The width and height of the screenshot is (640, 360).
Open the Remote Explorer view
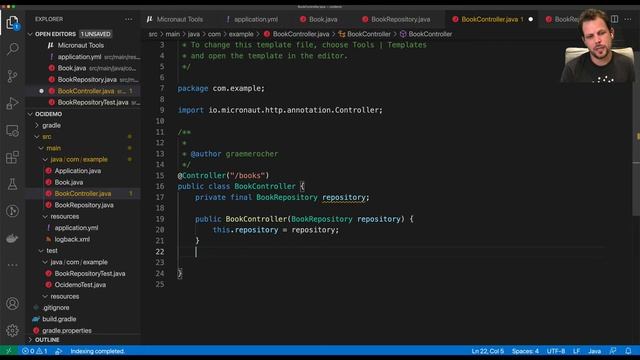click(x=12, y=131)
